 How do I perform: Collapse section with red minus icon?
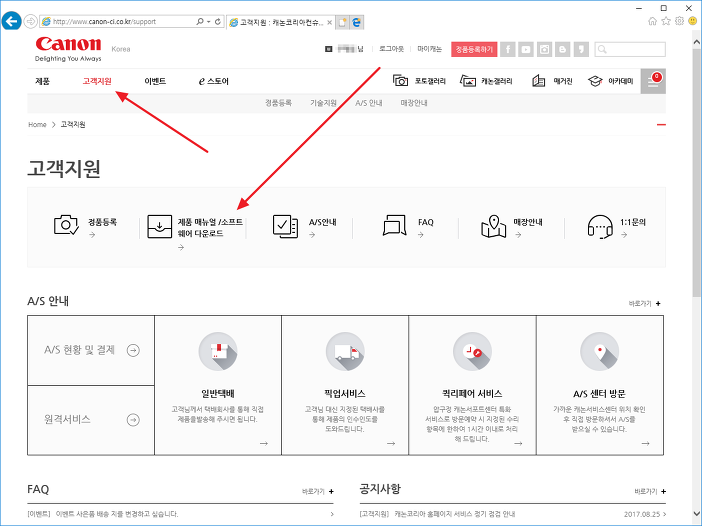tap(661, 124)
